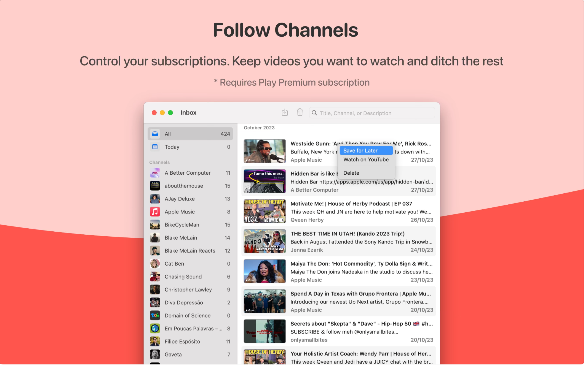The width and height of the screenshot is (588, 368).
Task: Open AJay Deluxe channel avatar
Action: tap(155, 199)
